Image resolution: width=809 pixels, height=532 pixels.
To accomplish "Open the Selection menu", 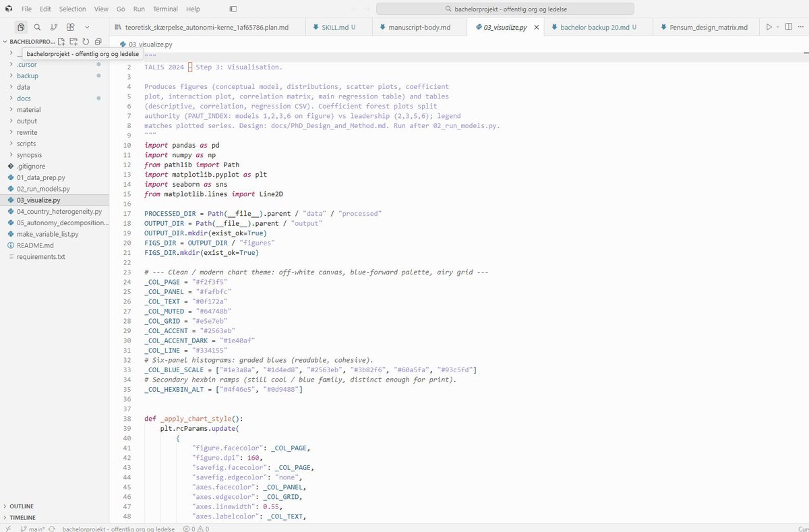I will (72, 9).
